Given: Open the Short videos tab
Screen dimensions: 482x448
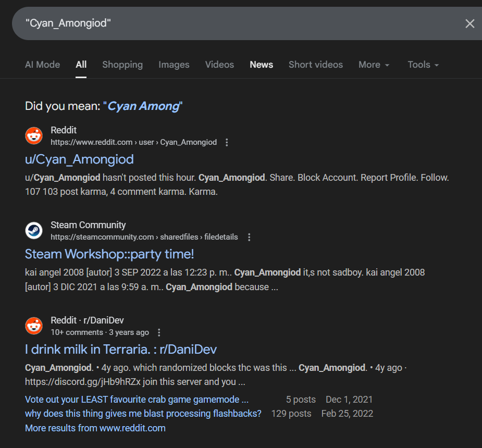Looking at the screenshot, I should (x=316, y=65).
